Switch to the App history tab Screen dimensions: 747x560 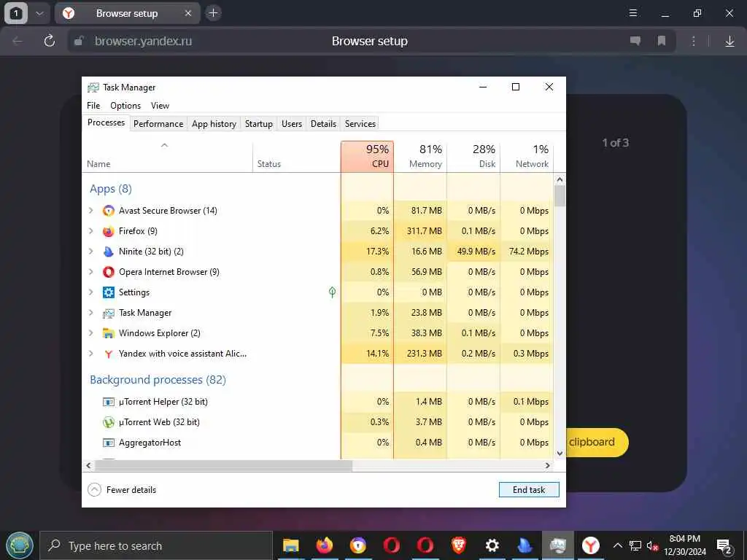coord(214,124)
